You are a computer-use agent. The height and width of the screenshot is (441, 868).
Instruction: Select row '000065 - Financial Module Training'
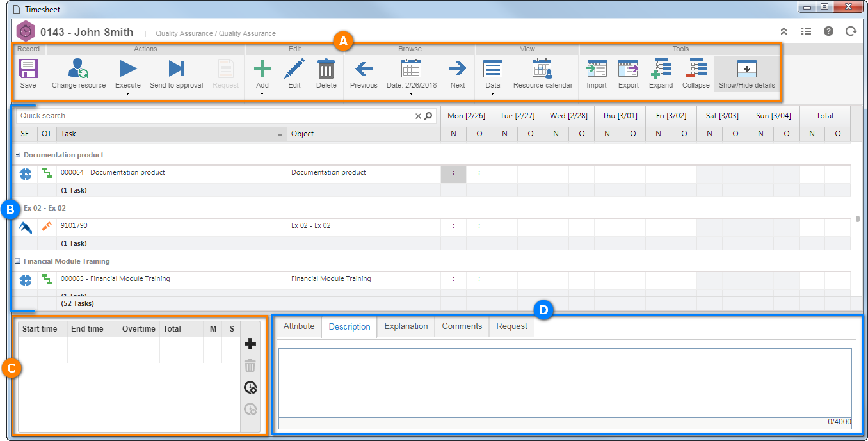[115, 278]
